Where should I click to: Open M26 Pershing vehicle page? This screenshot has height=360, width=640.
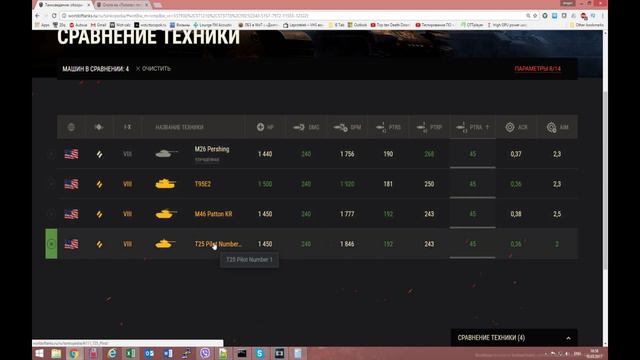pos(212,149)
